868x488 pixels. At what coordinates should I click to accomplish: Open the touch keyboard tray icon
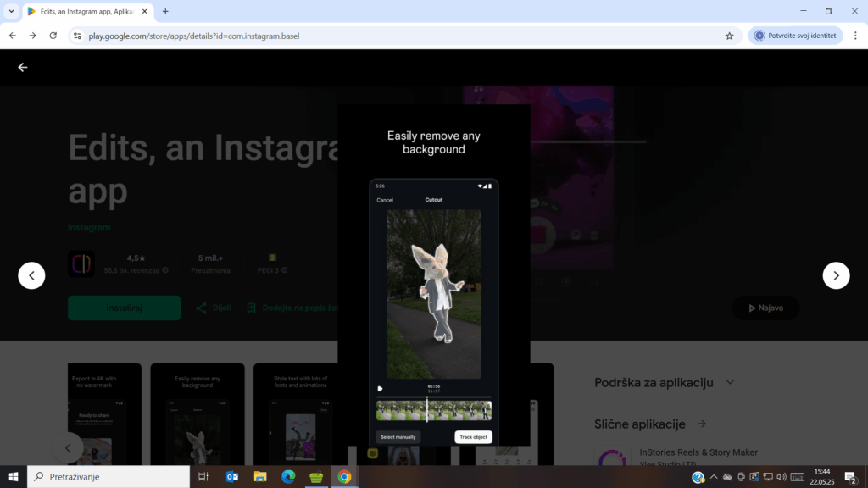click(798, 477)
